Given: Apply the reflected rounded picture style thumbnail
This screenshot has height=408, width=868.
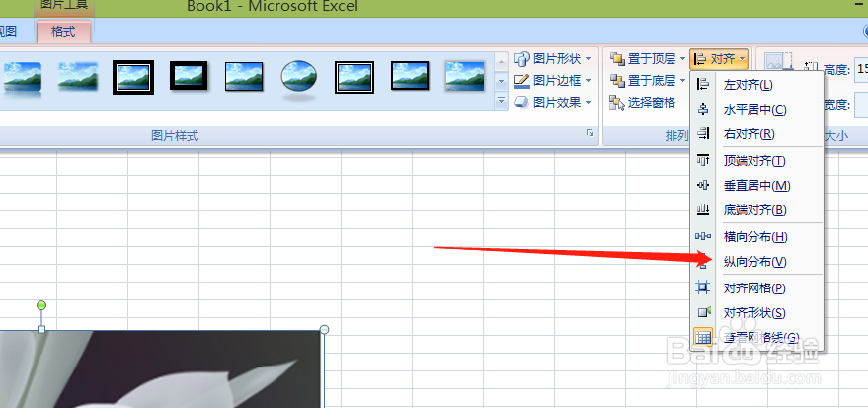Looking at the screenshot, I should click(22, 77).
